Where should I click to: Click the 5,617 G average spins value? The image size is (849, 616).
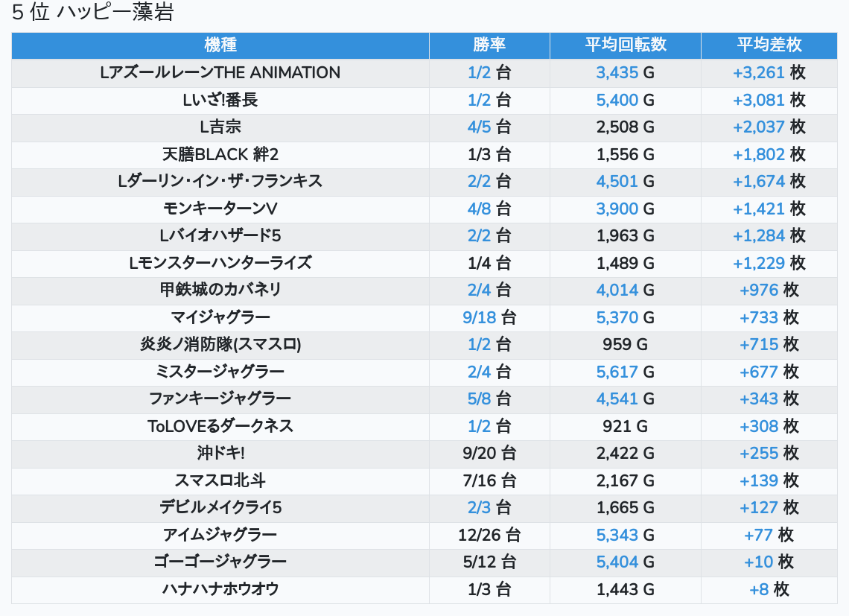click(626, 372)
